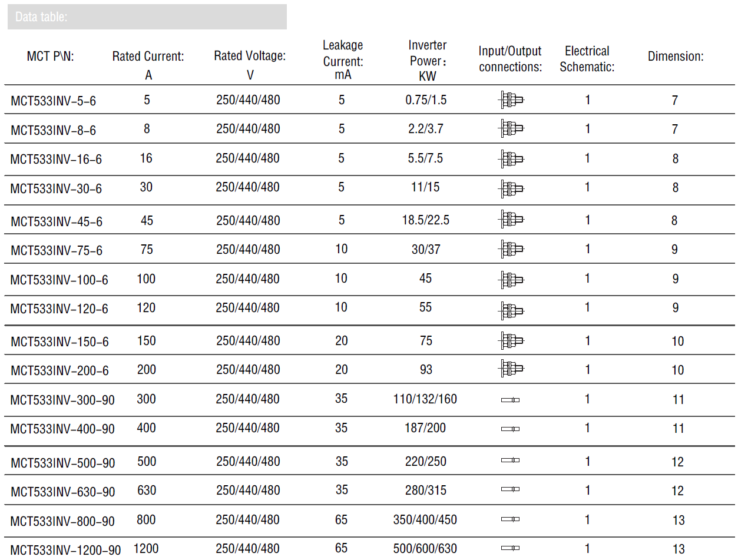Click inverter power value 93
The width and height of the screenshot is (738, 560).
426,370
